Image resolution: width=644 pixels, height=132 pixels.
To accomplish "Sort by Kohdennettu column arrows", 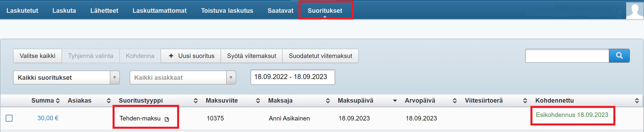I will click(x=637, y=101).
